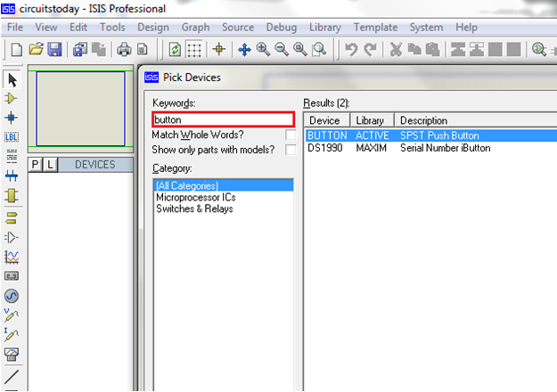The height and width of the screenshot is (392, 557).
Task: Click the P pick devices button
Action: point(35,165)
